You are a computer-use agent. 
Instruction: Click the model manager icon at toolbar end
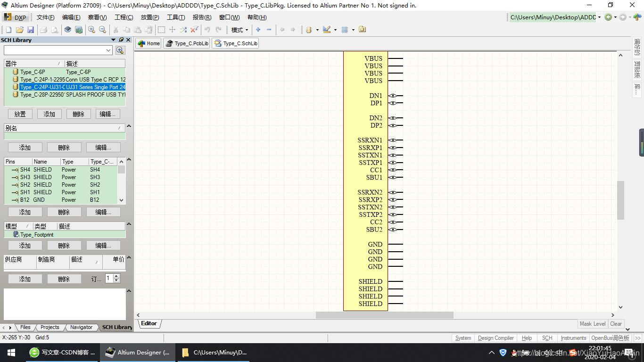click(x=362, y=30)
